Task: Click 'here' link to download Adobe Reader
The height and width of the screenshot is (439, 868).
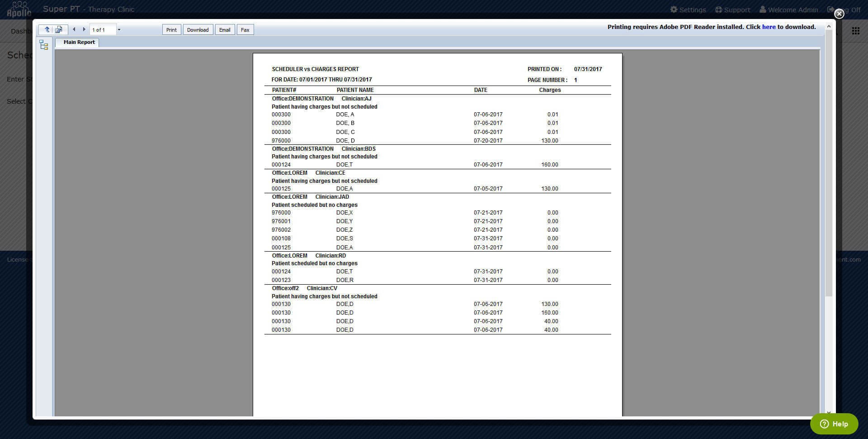Action: (769, 27)
